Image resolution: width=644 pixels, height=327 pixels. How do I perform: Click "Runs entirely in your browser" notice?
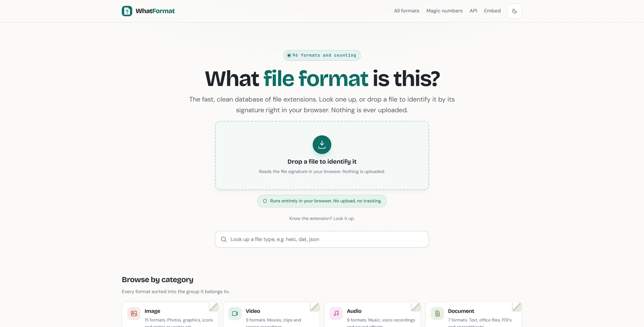tap(322, 201)
